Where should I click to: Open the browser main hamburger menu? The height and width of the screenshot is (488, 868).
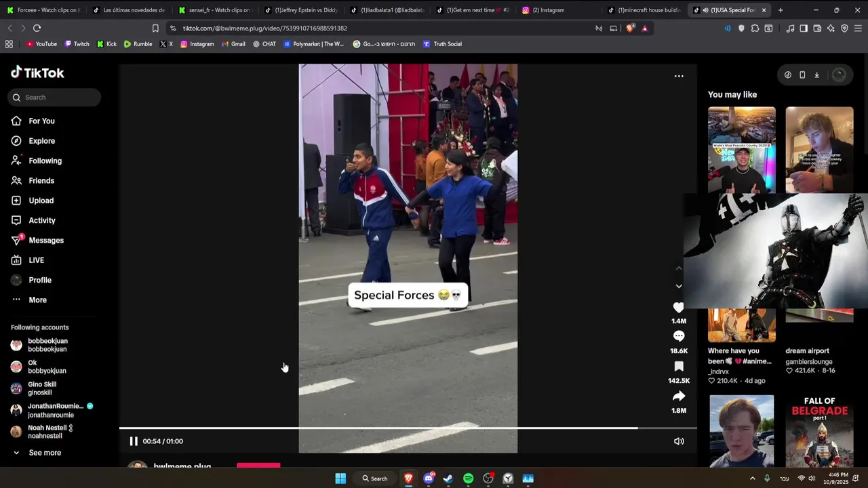click(x=858, y=28)
